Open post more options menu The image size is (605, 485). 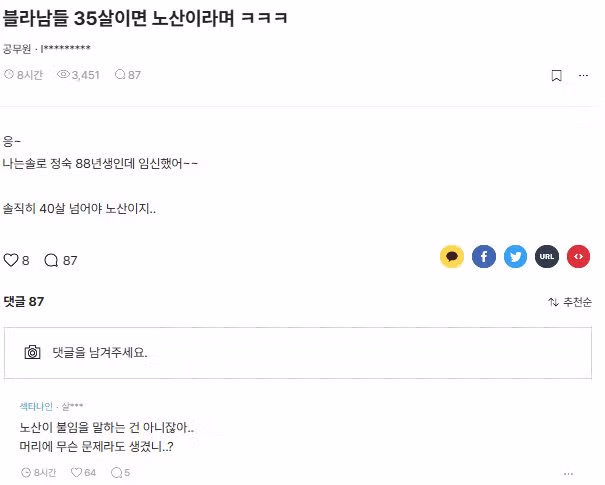point(584,75)
